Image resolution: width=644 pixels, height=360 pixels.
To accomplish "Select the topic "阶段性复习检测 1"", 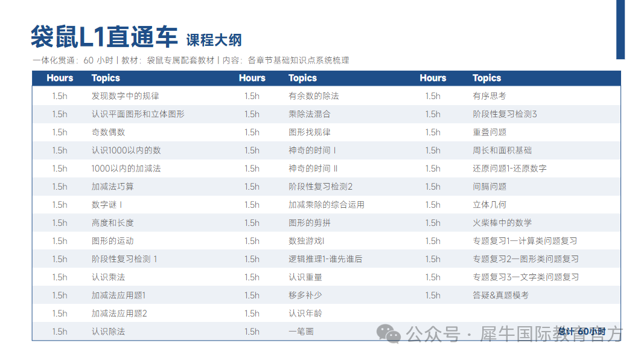I will 124,259.
